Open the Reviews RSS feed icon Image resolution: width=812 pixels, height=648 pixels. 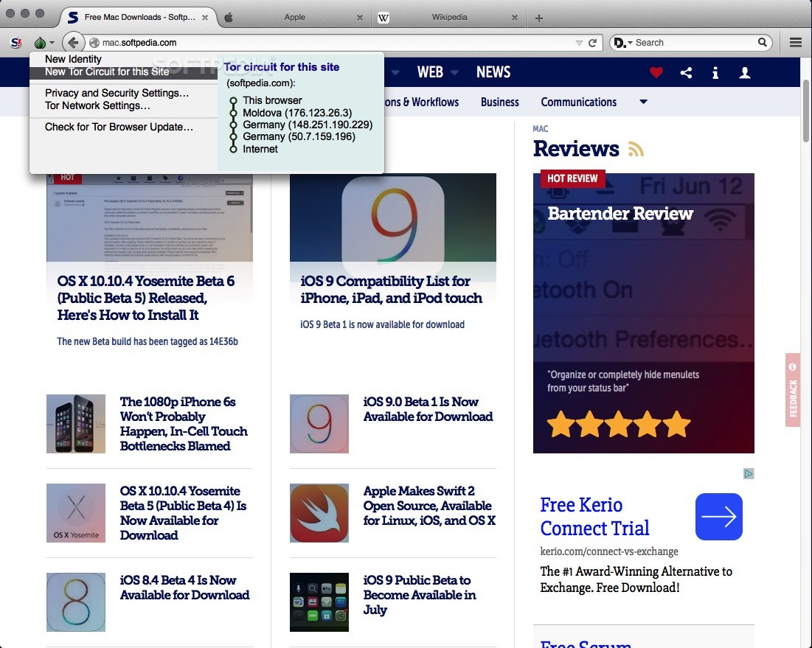pos(636,149)
